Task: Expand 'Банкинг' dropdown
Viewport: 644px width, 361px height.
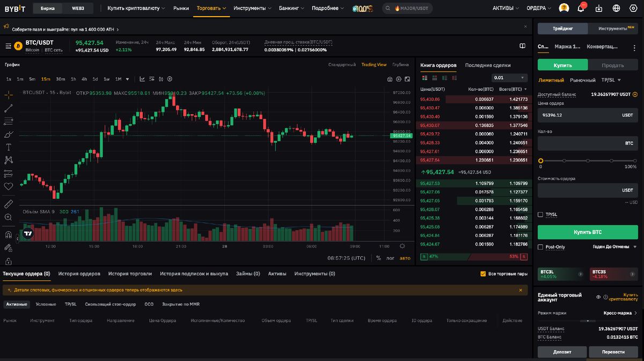Action: tap(292, 8)
